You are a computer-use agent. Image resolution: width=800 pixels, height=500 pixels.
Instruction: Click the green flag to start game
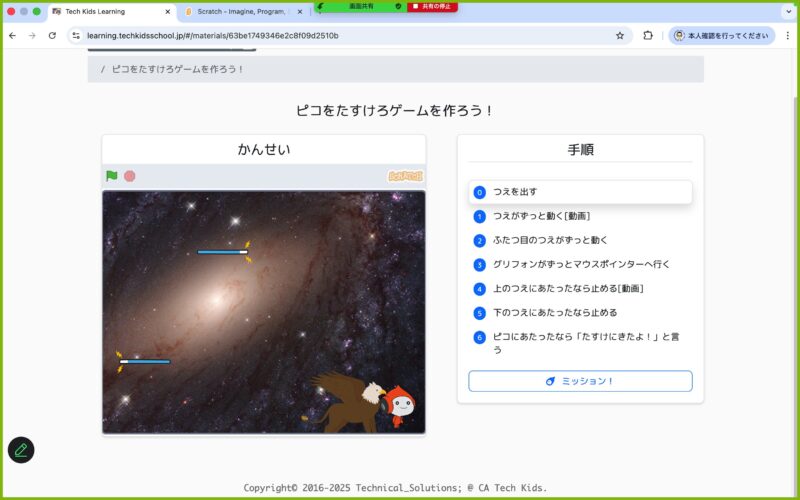pos(112,176)
